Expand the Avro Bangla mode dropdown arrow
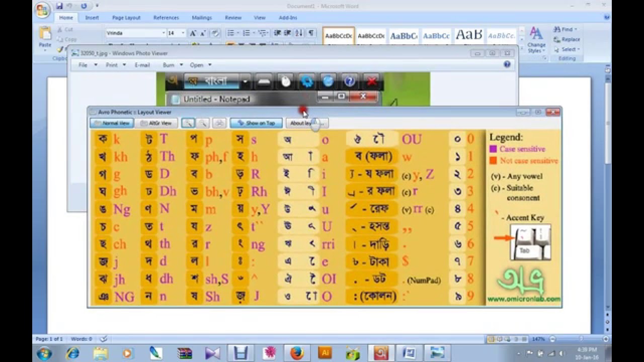 pyautogui.click(x=245, y=81)
